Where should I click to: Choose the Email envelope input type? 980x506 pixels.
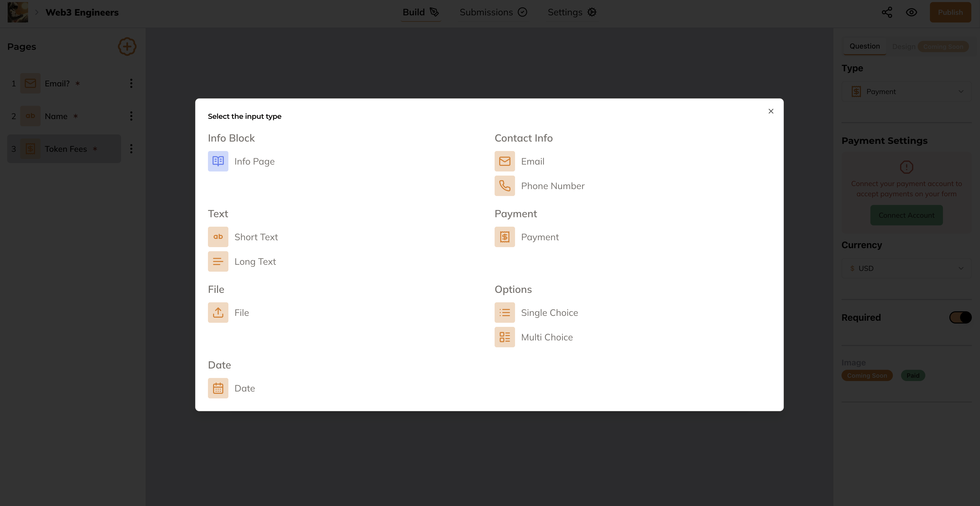[505, 161]
